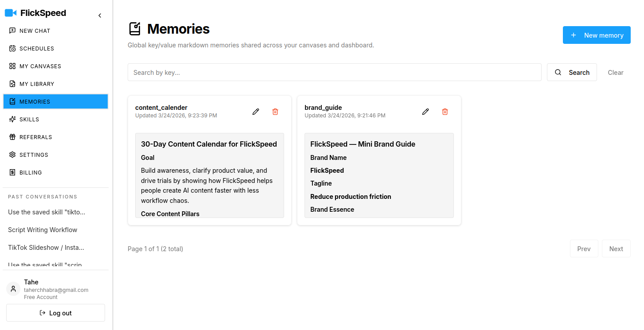Click the My Canvases grid icon
This screenshot has width=644, height=330.
click(12, 66)
